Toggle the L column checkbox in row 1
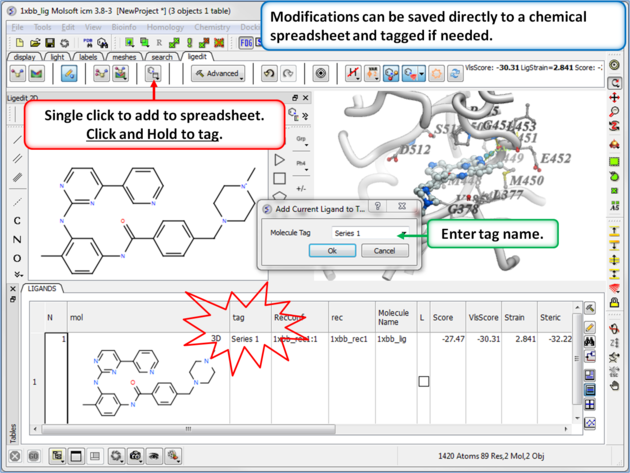The width and height of the screenshot is (630, 473). pos(423,381)
